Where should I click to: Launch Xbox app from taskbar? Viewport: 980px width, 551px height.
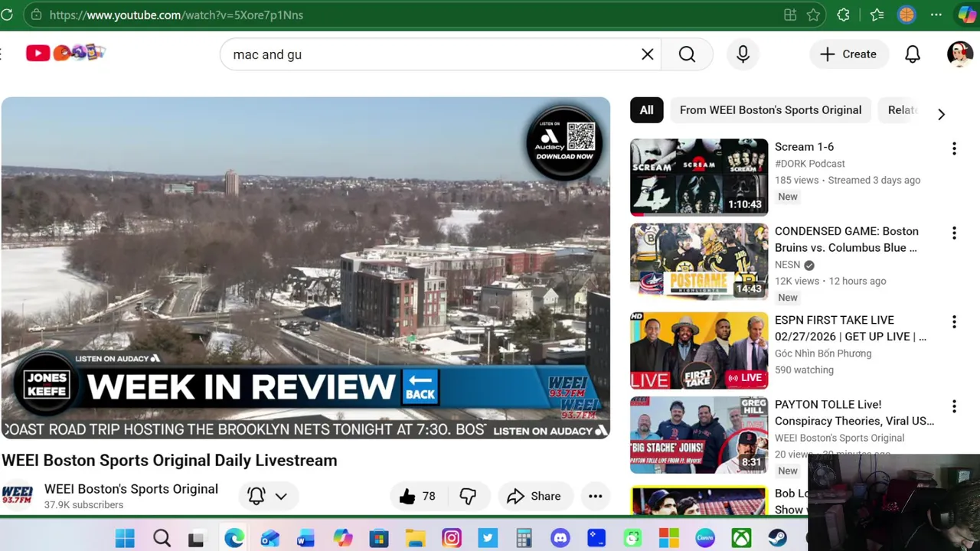(741, 538)
